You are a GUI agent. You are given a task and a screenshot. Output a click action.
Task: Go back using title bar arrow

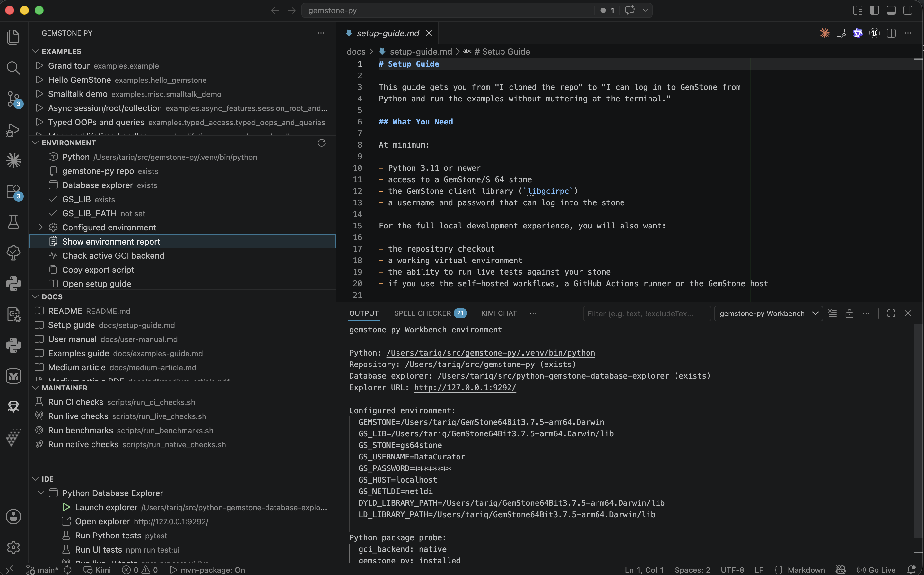point(275,10)
